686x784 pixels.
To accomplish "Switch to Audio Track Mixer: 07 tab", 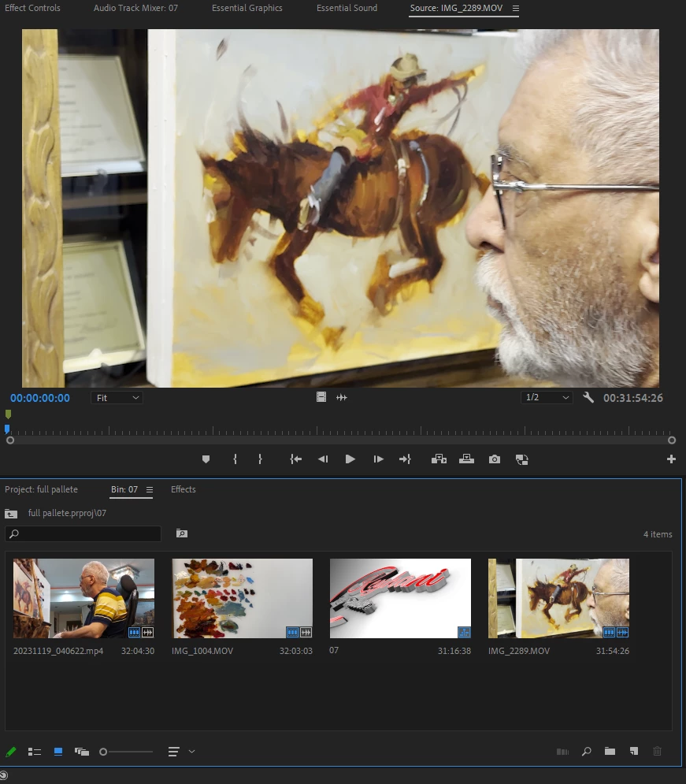I will click(x=135, y=8).
